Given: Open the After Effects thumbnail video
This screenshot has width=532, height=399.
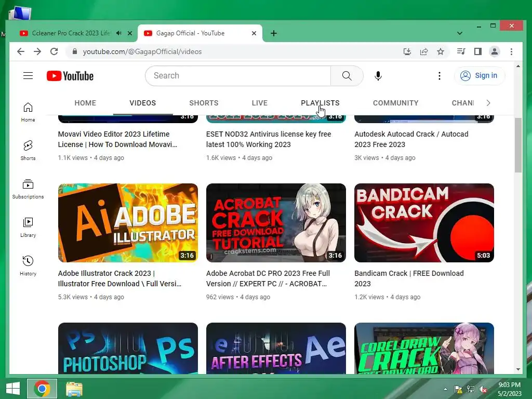Looking at the screenshot, I should 276,349.
